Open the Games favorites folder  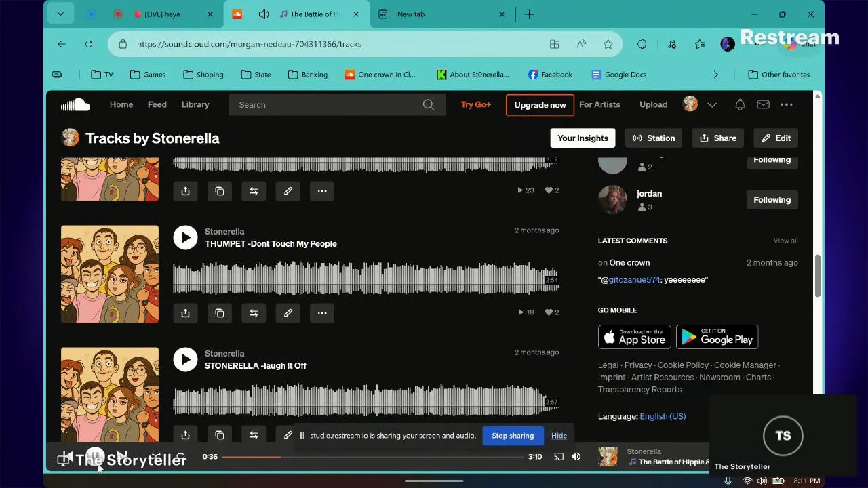click(x=148, y=75)
